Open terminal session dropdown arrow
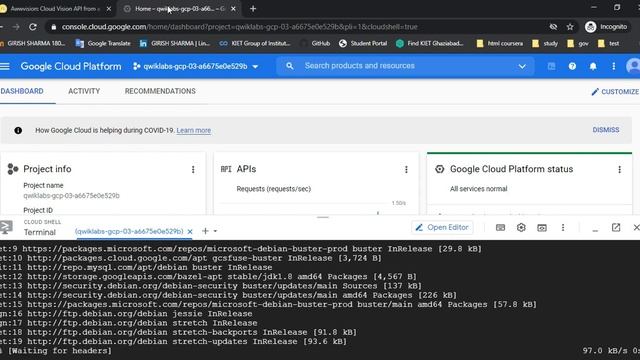Viewport: 640px width, 360px height. coord(216,231)
